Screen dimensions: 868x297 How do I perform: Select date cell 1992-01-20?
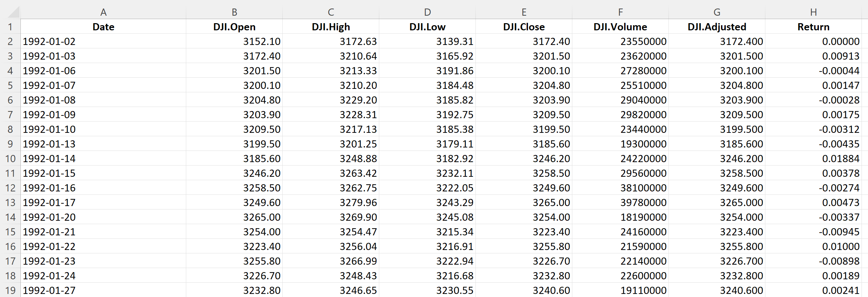coord(103,217)
